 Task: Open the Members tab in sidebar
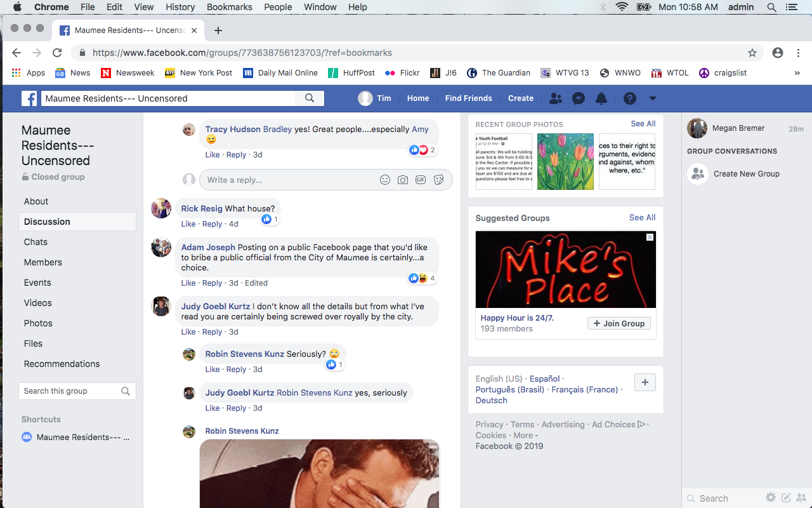tap(43, 262)
